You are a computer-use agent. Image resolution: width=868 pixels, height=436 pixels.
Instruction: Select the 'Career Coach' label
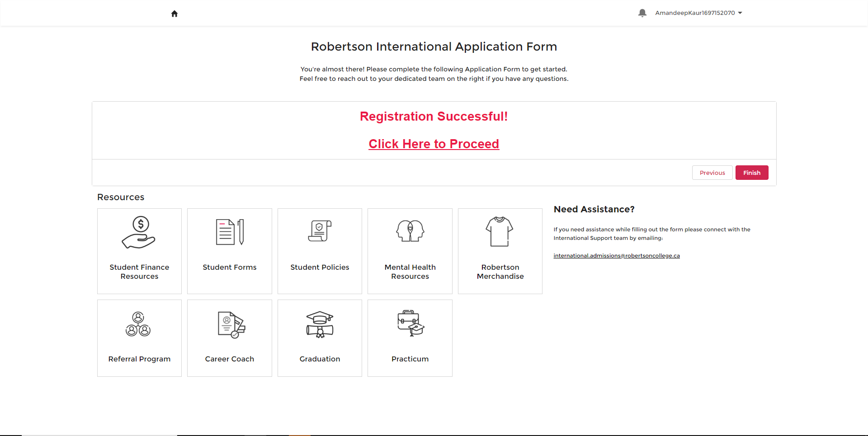230,359
